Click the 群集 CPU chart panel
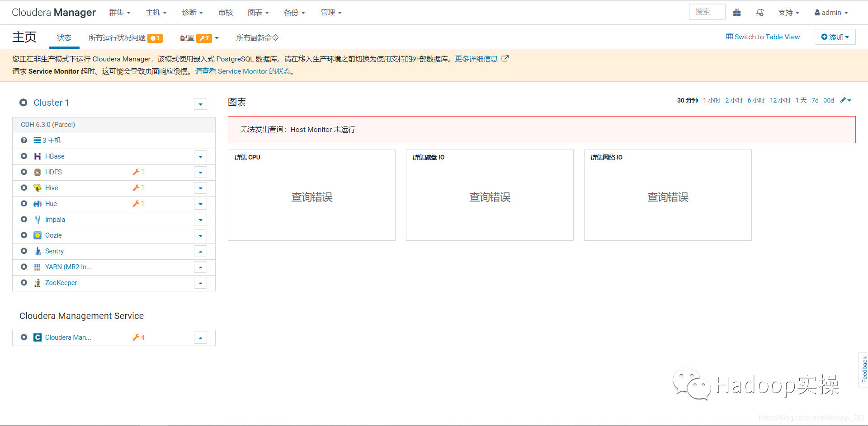The width and height of the screenshot is (868, 426). click(x=311, y=195)
